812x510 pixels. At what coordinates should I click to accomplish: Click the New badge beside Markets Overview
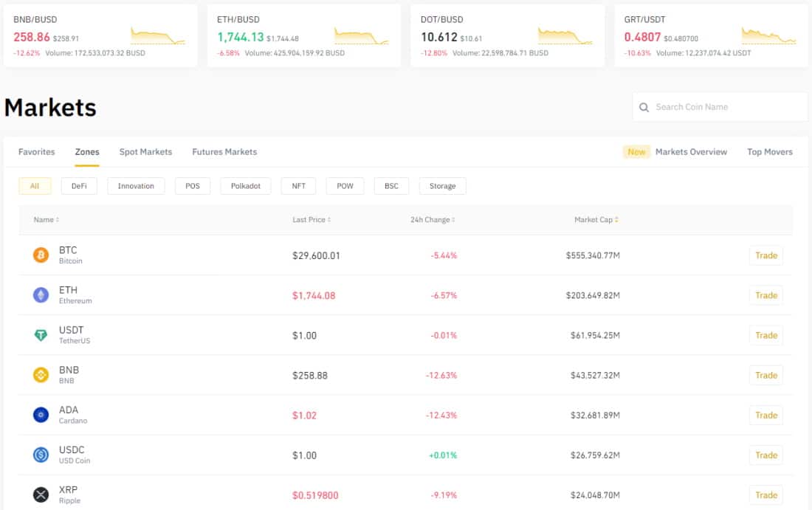(x=636, y=152)
